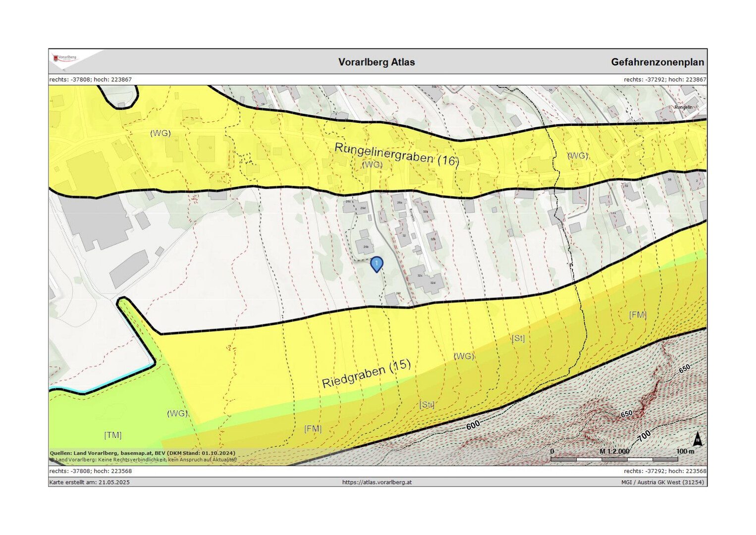
Task: Select the map creation date text
Action: pyautogui.click(x=90, y=482)
